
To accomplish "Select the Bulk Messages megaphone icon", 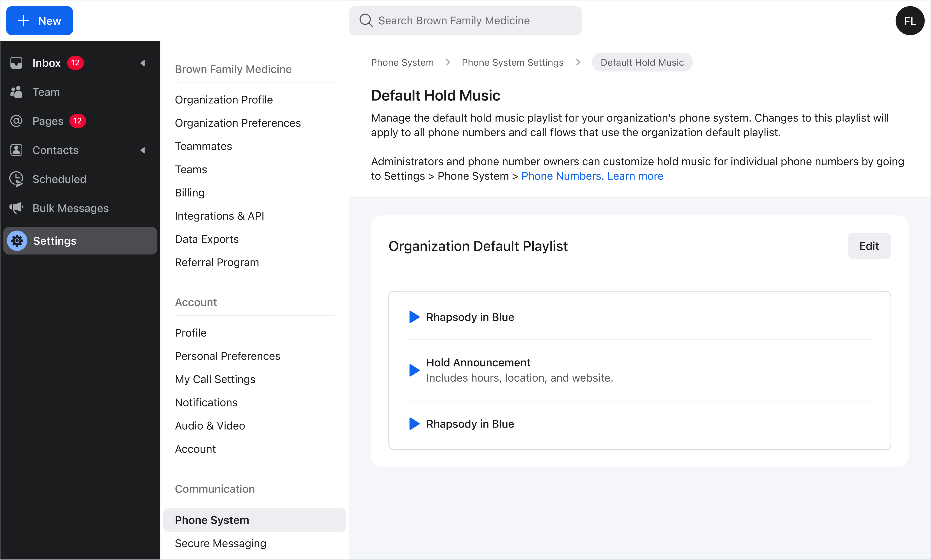I will (16, 208).
